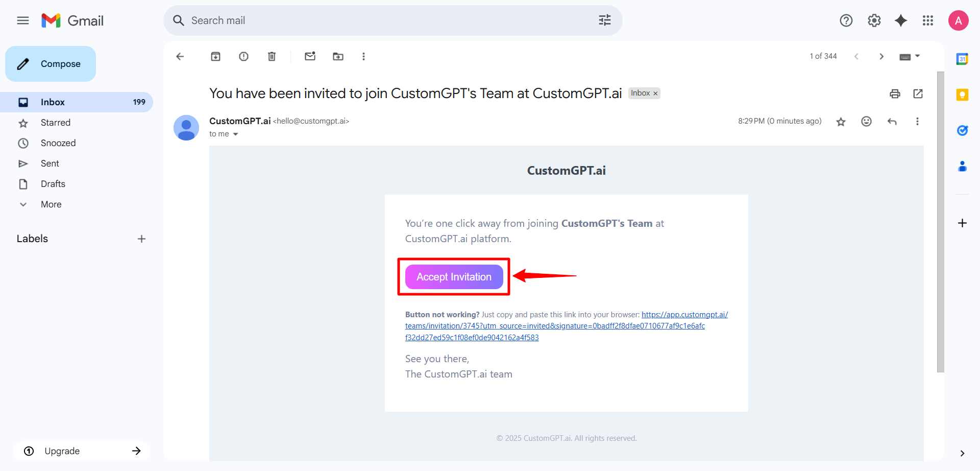Go to the newer message arrow

click(x=856, y=57)
